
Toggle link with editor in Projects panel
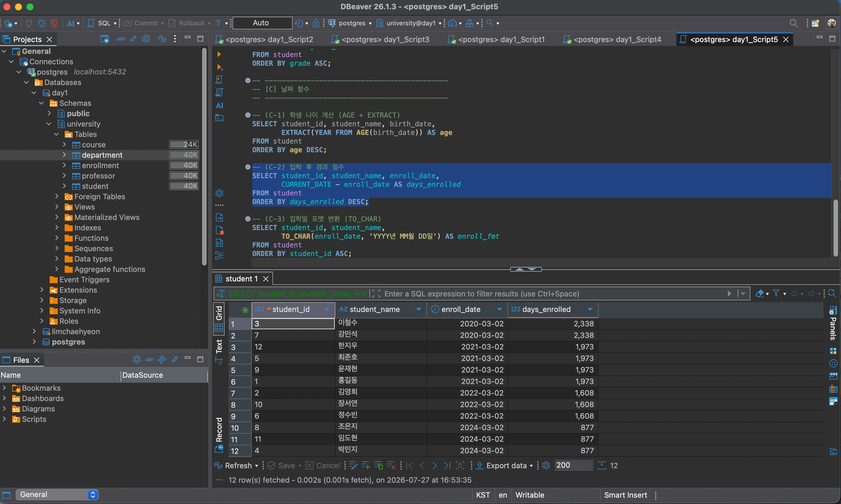(x=133, y=39)
